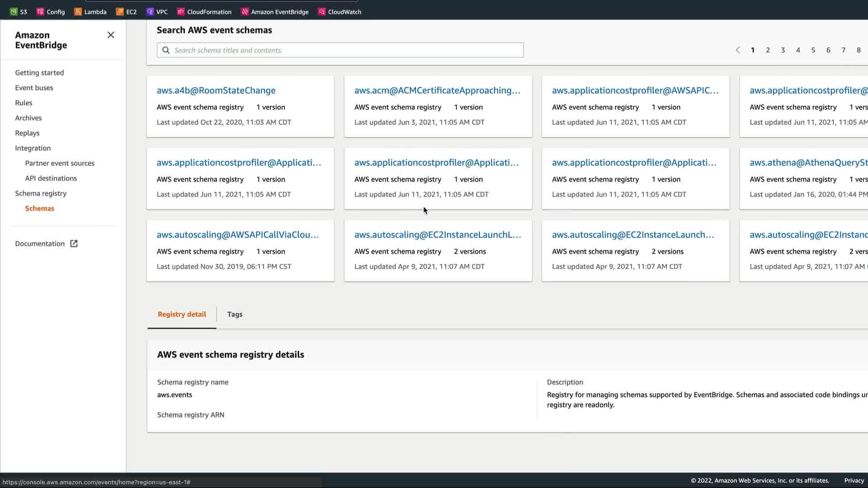
Task: Click the Lambda shortcut icon
Action: click(x=78, y=12)
